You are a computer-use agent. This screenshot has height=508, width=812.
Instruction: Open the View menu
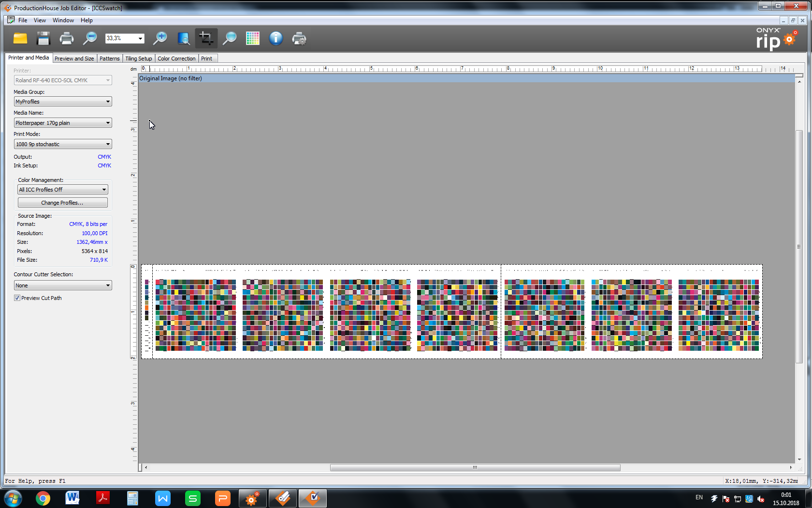click(x=40, y=20)
